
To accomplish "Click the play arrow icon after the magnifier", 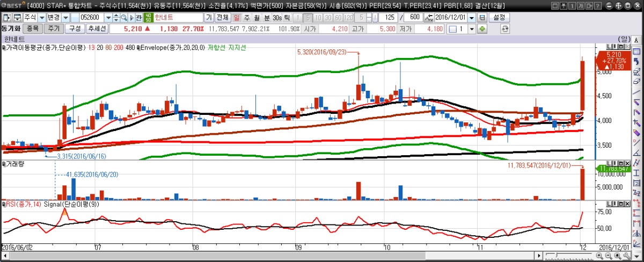I will tap(131, 17).
